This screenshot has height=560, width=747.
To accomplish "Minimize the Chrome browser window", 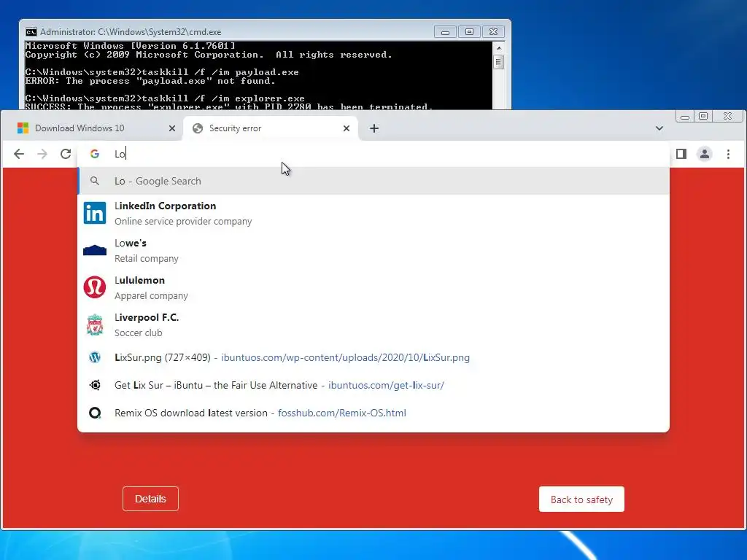I will (x=685, y=117).
